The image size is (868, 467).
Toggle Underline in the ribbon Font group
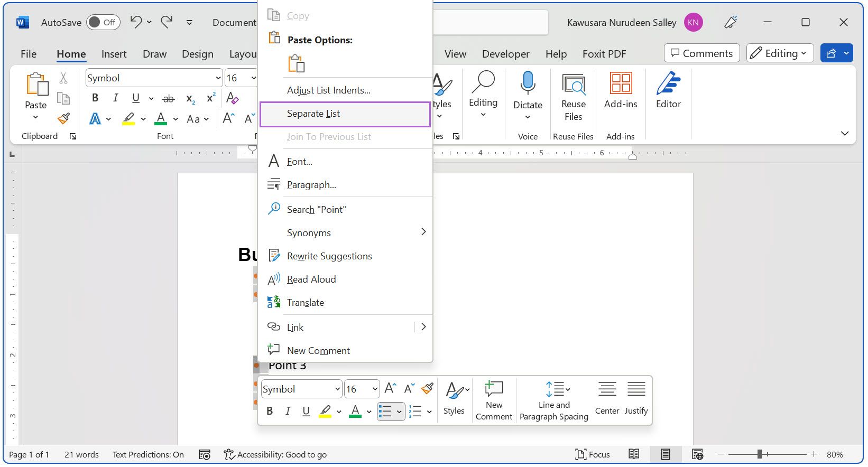pyautogui.click(x=136, y=98)
